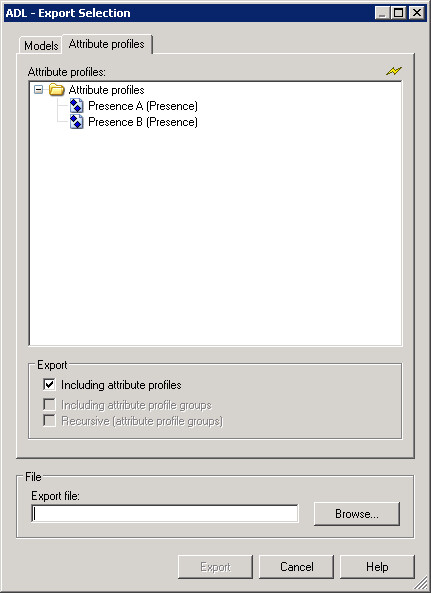Click the yellow lightning refresh icon
This screenshot has width=431, height=593.
pos(394,71)
